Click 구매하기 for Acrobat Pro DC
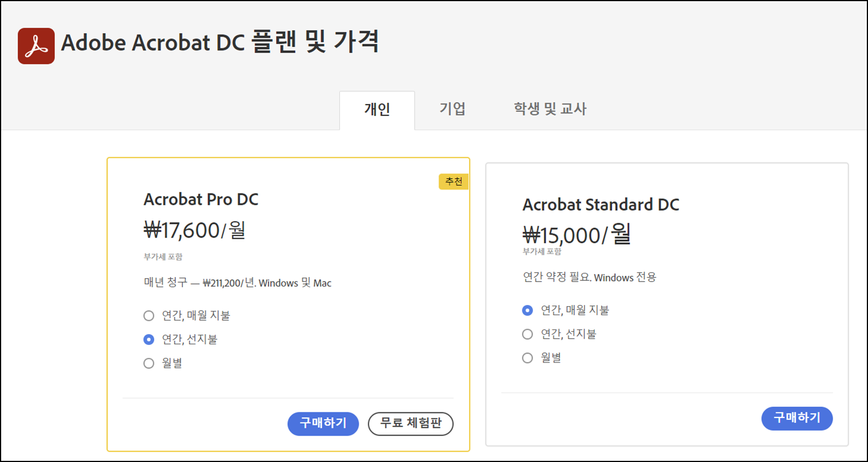 click(323, 424)
